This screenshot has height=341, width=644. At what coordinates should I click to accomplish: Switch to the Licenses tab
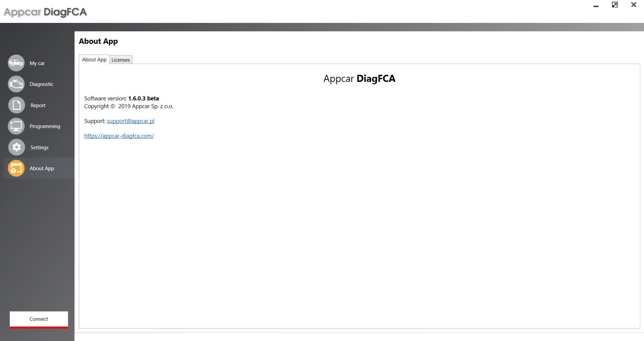pyautogui.click(x=121, y=60)
